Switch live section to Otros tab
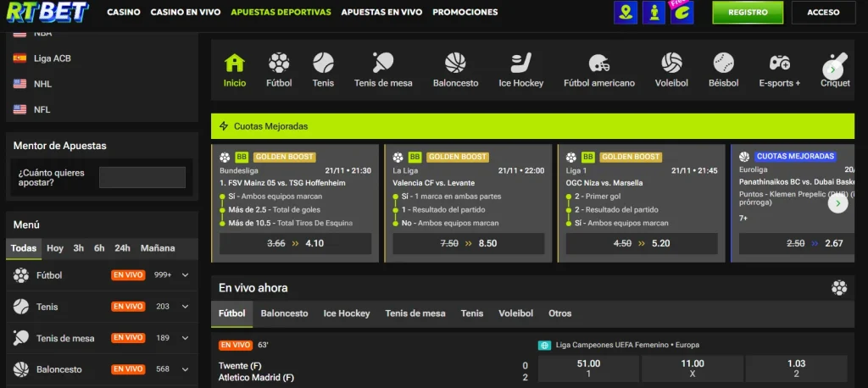Screen dimensions: 868x388 click(x=559, y=313)
